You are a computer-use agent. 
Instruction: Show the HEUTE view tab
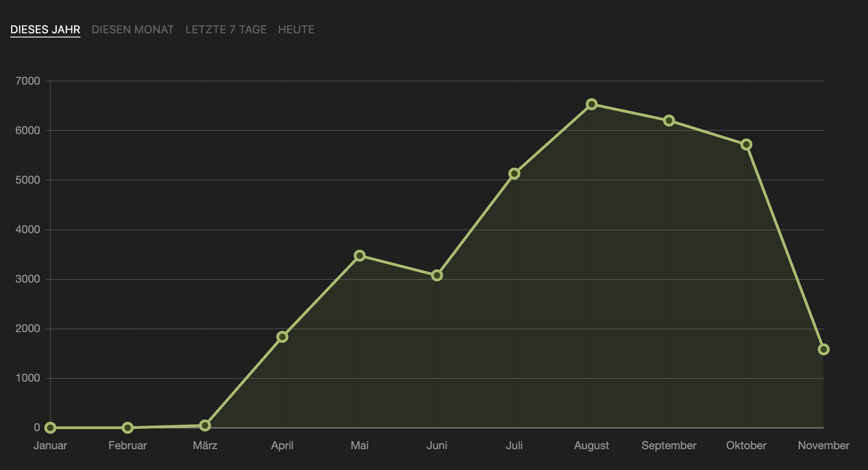tap(296, 29)
